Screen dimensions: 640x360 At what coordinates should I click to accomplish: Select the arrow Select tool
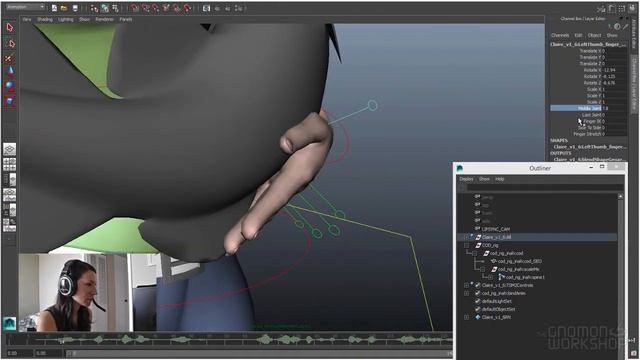click(10, 28)
